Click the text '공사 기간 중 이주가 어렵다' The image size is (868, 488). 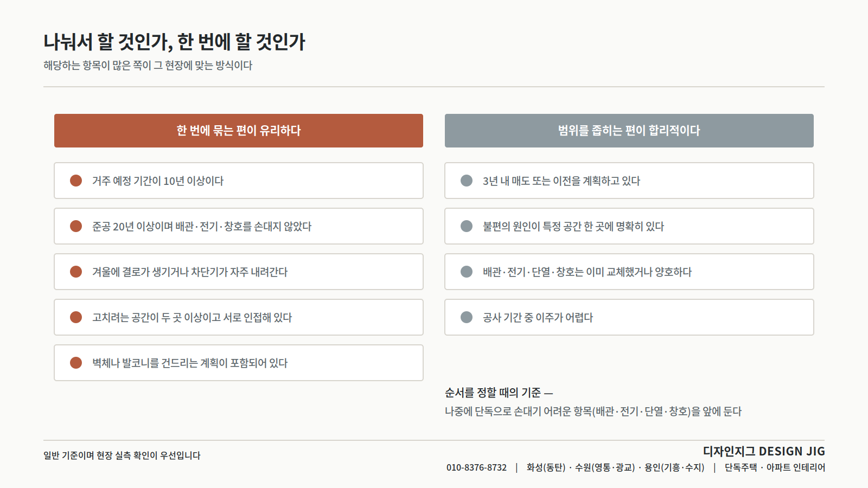pos(538,317)
